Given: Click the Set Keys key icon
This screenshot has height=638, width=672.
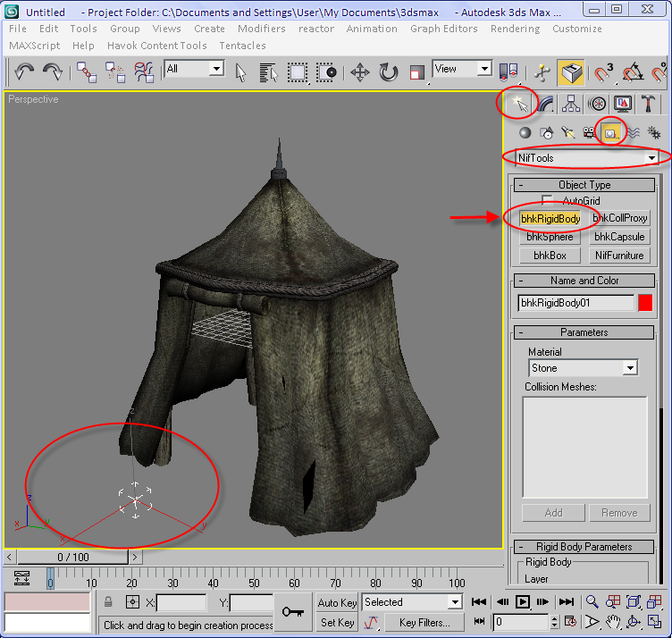Looking at the screenshot, I should (292, 611).
